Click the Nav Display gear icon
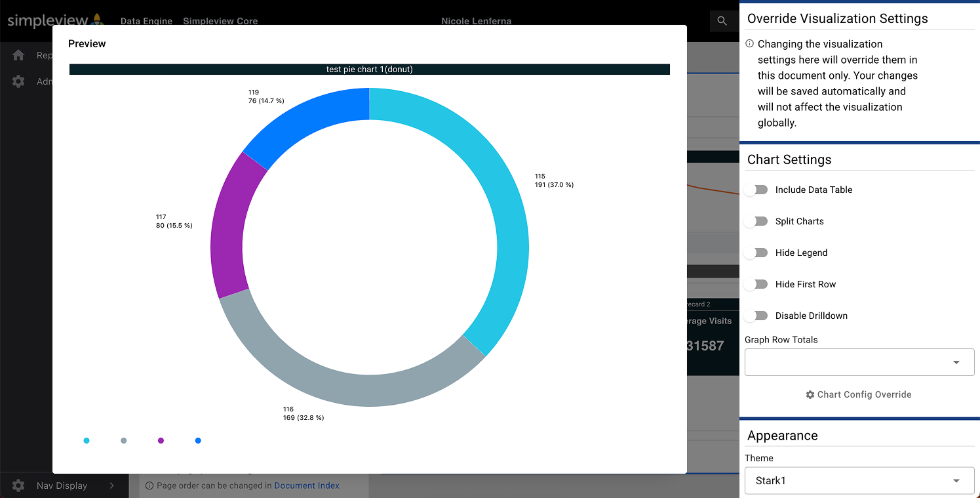 18,486
